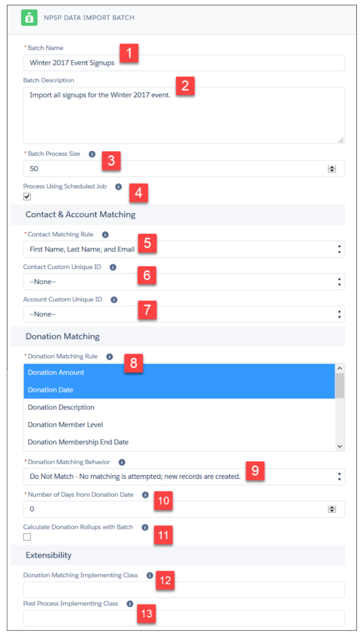The height and width of the screenshot is (638, 364).
Task: Click the Donation Matching Implementing Class field
Action: point(184,589)
